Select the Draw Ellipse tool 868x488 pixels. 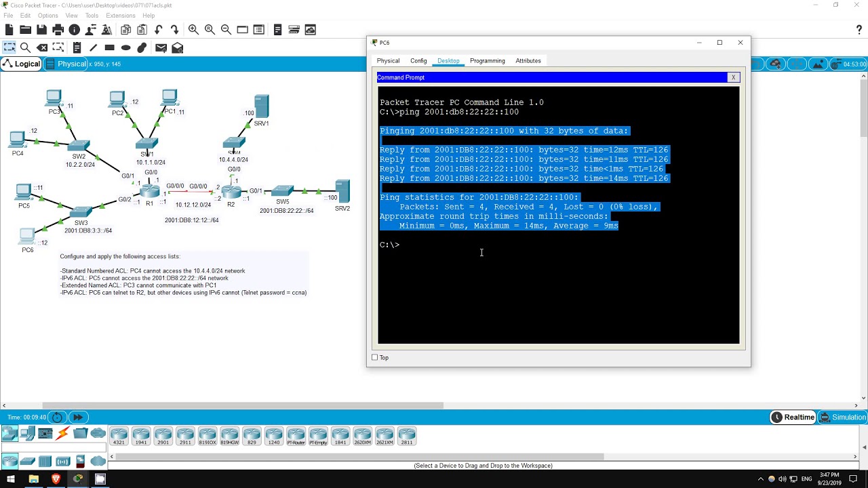click(x=125, y=47)
